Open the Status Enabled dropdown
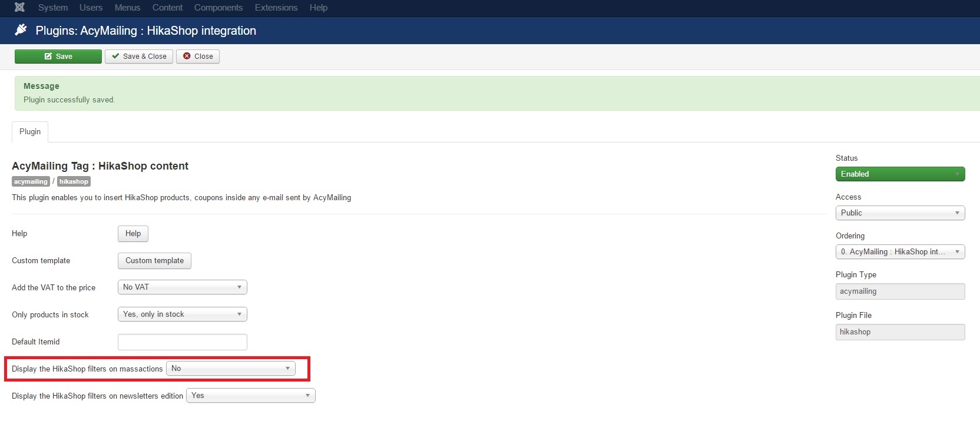The width and height of the screenshot is (980, 421). click(x=900, y=174)
